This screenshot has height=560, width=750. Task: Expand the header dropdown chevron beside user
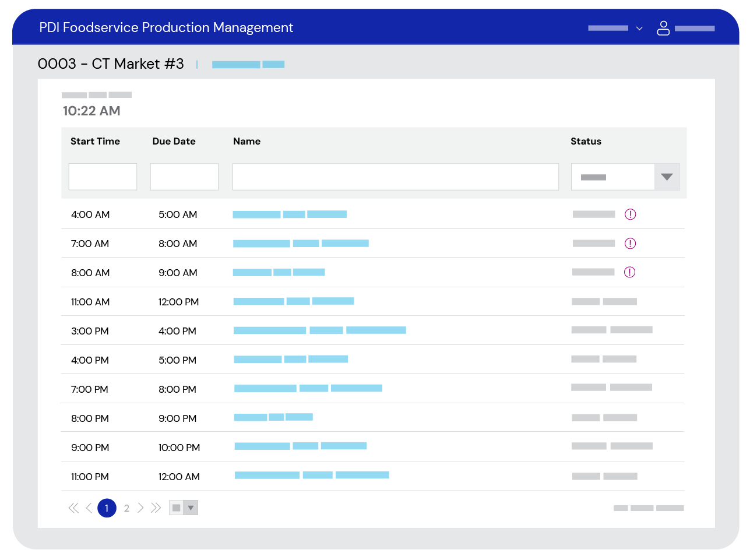tap(639, 29)
